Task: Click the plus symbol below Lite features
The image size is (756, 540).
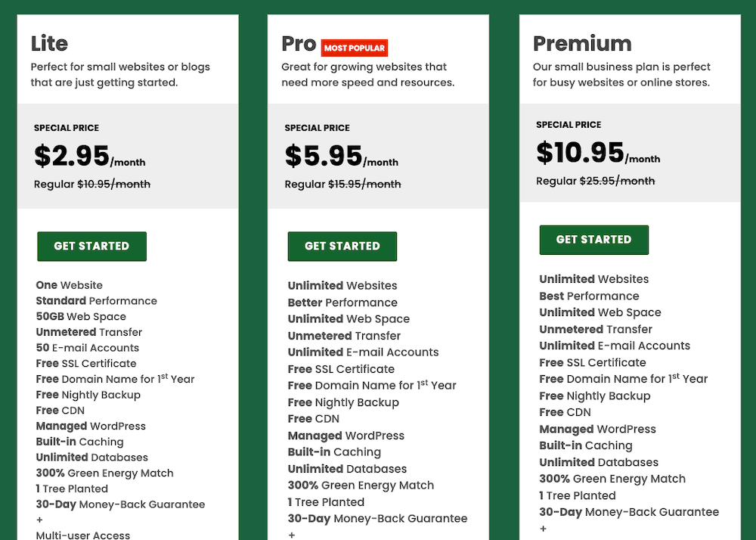Action: 38,520
